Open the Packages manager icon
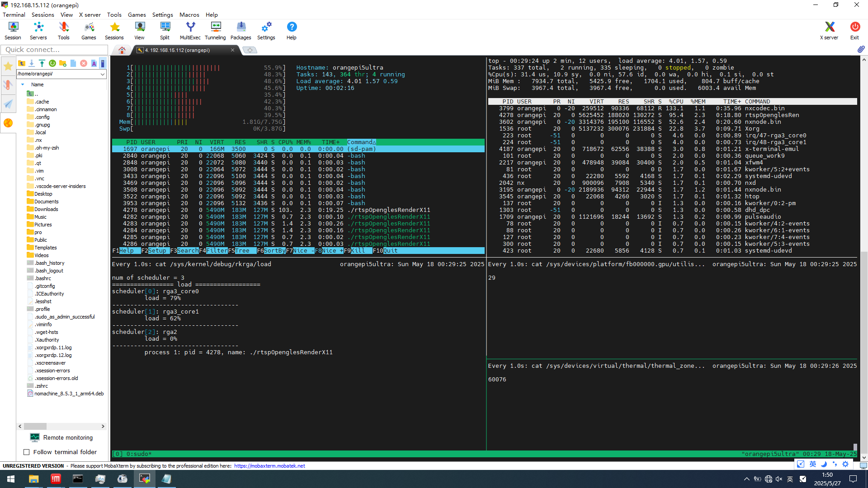Viewport: 868px width, 488px height. 241,31
